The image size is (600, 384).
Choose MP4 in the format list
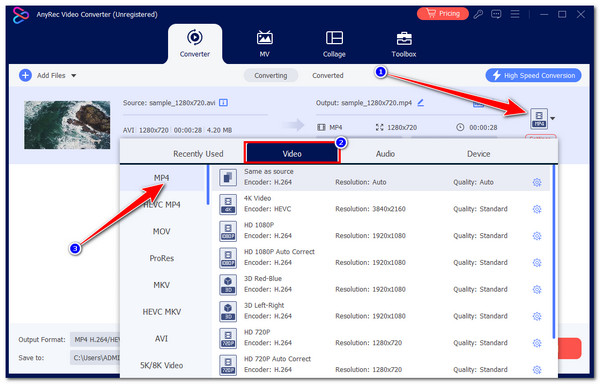click(x=163, y=178)
